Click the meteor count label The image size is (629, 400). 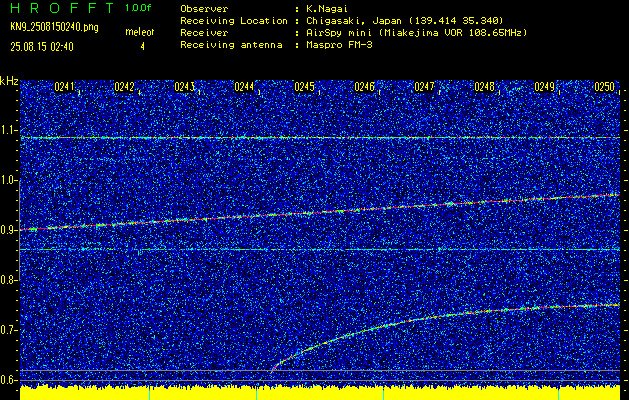[140, 32]
